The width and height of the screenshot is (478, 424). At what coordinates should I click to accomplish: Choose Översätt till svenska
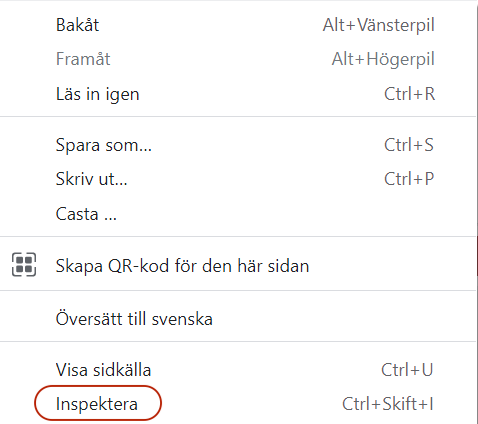(238, 318)
